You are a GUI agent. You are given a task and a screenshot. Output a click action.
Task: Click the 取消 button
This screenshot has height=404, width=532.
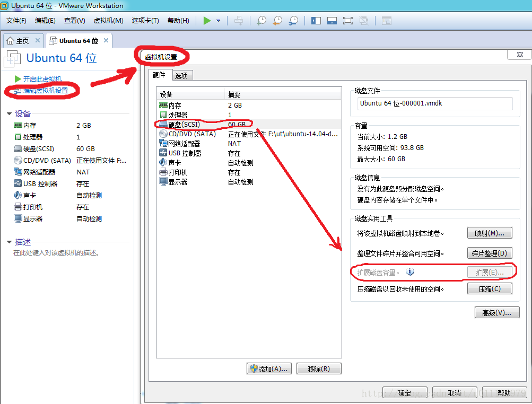pyautogui.click(x=455, y=393)
